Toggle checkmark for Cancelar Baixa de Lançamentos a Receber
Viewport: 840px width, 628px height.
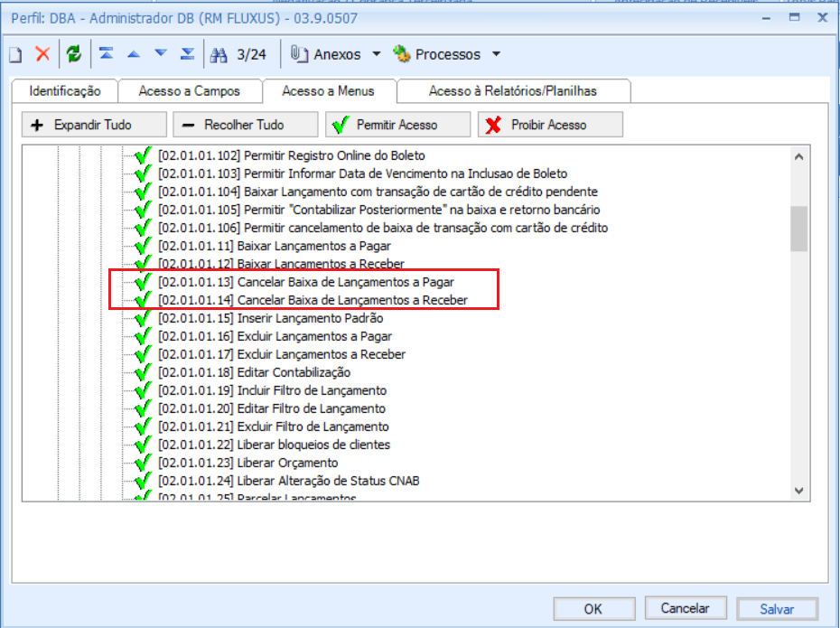[x=143, y=300]
